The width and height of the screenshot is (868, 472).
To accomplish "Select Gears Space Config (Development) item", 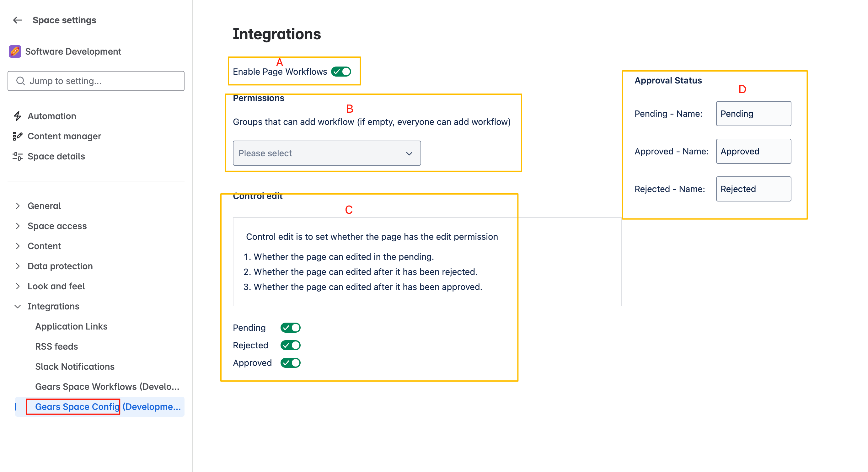I will tap(100, 407).
